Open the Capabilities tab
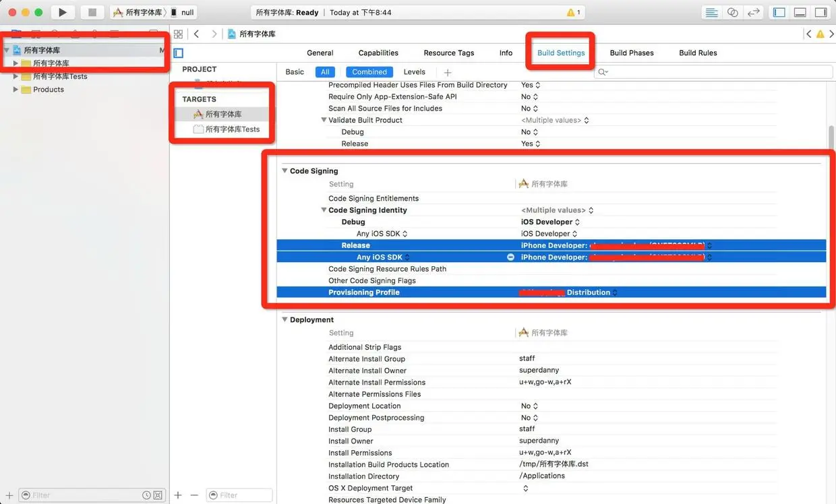 pyautogui.click(x=378, y=53)
